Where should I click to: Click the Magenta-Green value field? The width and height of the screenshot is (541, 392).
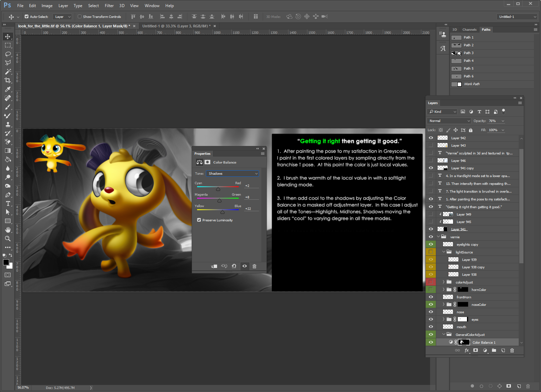tap(252, 197)
